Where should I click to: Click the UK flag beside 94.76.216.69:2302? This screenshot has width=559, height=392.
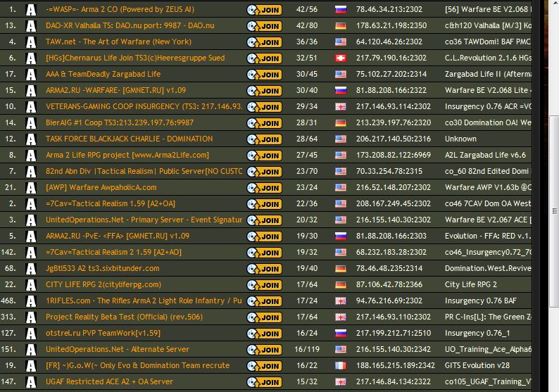(341, 301)
